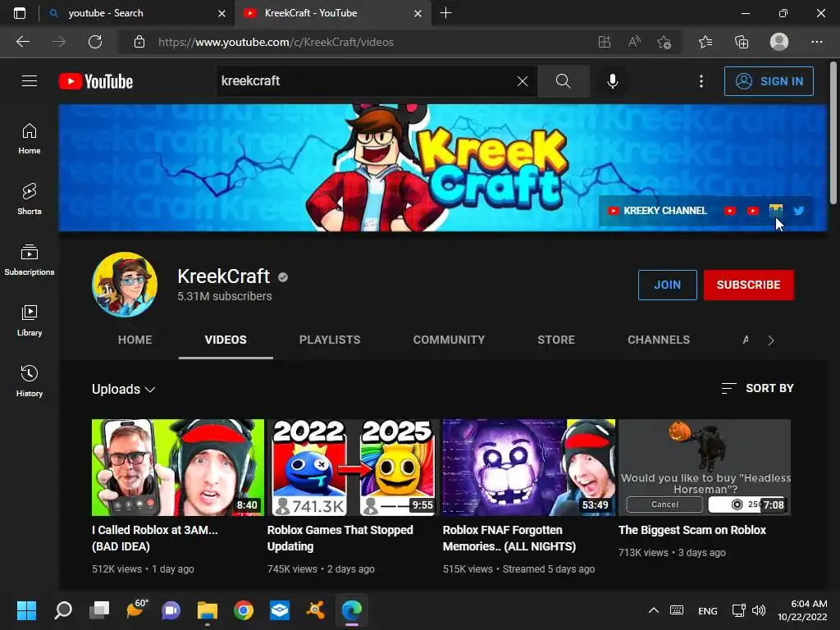Open History in the sidebar
This screenshot has width=840, height=630.
(x=30, y=381)
